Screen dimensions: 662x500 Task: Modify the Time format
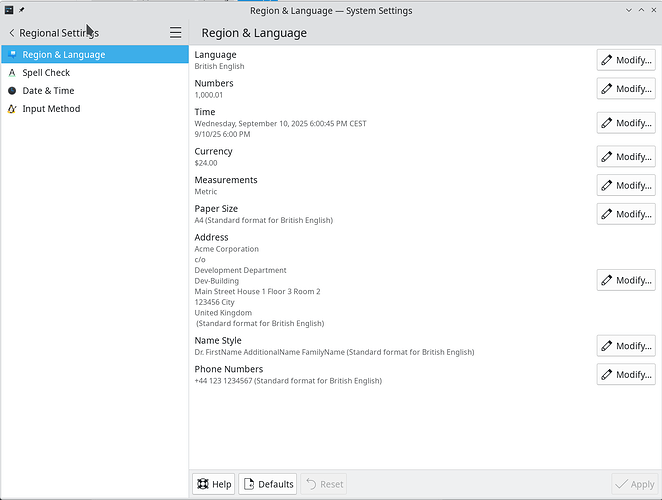click(x=626, y=123)
